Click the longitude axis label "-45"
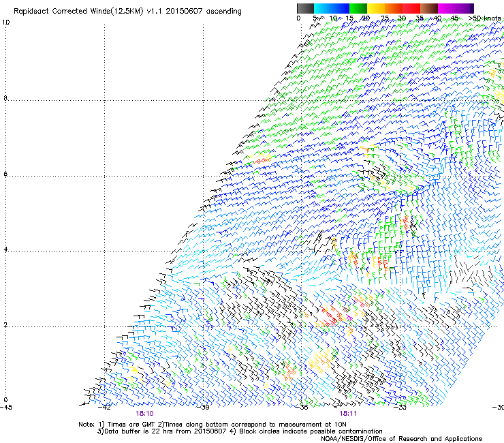 point(6,408)
